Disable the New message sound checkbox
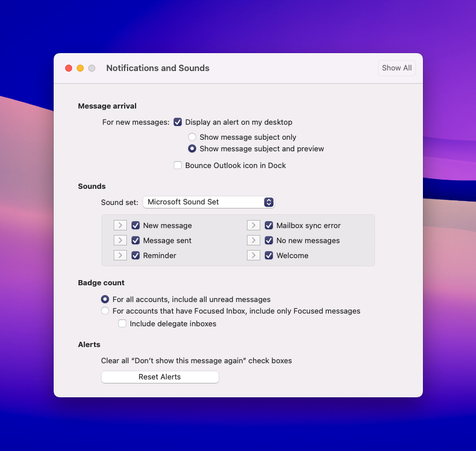This screenshot has height=451, width=476. (x=136, y=225)
